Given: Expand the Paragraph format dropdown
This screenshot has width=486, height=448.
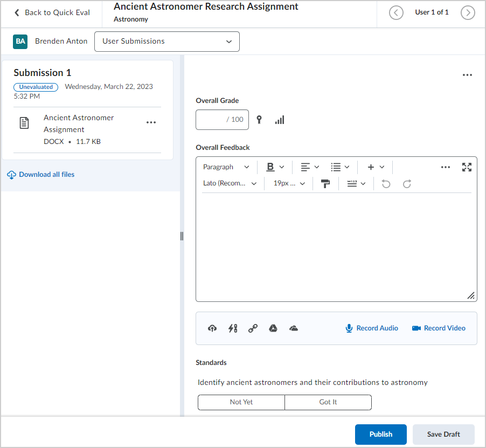Looking at the screenshot, I should pos(226,167).
